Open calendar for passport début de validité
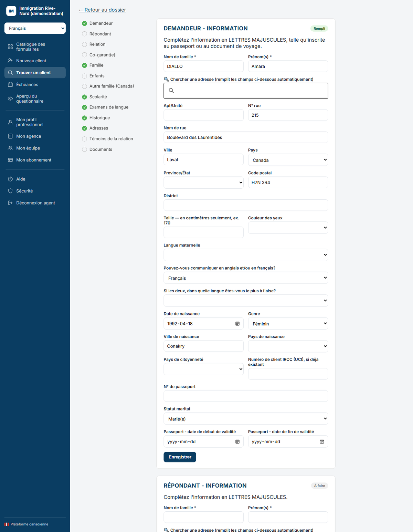Screen dimensions: 413x532 [237, 441]
